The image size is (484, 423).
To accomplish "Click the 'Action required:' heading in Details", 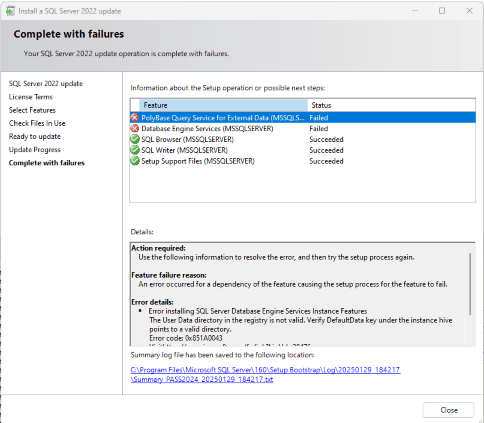I will (x=158, y=248).
